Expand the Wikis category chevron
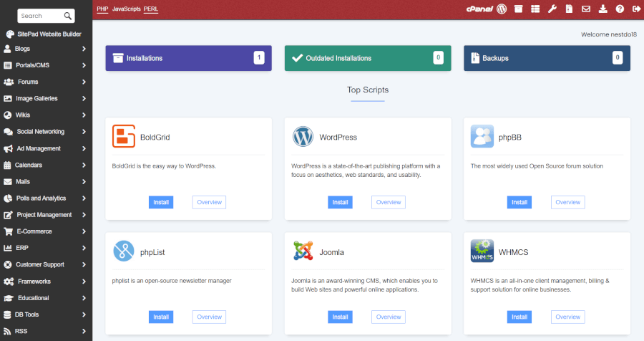Image resolution: width=644 pixels, height=341 pixels. coord(84,115)
